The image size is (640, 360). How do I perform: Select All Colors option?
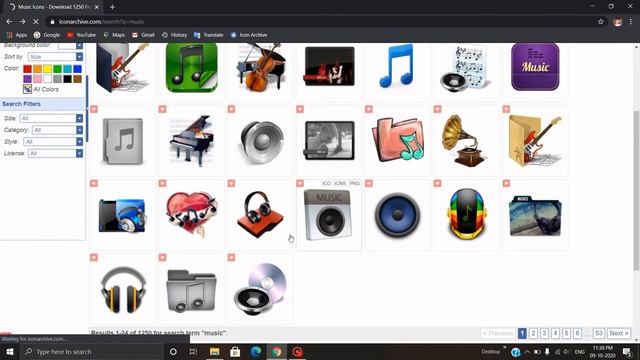tap(41, 89)
